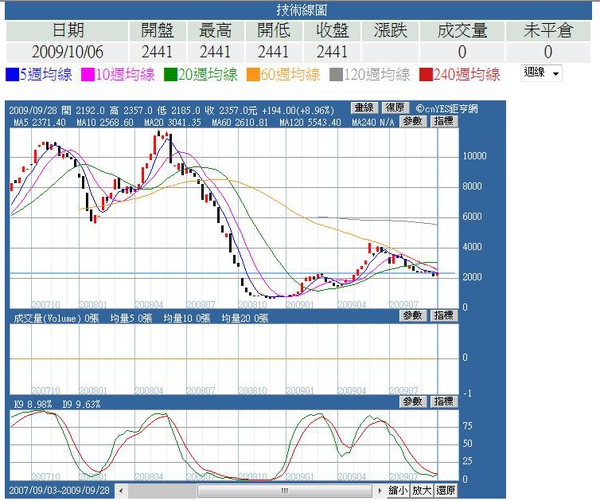This screenshot has width=600, height=501.
Task: Click the D9 9.63% readout
Action: [x=81, y=404]
